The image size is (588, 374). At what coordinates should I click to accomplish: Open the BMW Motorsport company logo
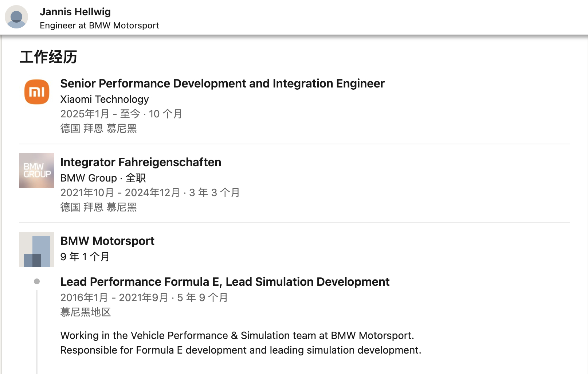tap(37, 249)
